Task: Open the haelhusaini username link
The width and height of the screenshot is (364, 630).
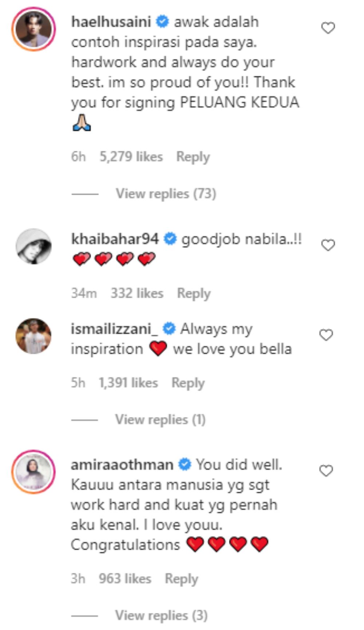Action: [x=111, y=22]
